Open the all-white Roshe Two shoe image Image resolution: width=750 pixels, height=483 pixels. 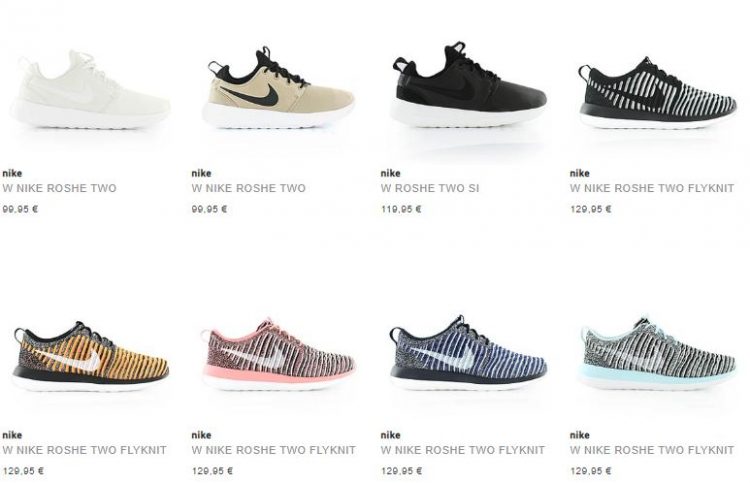click(x=90, y=89)
